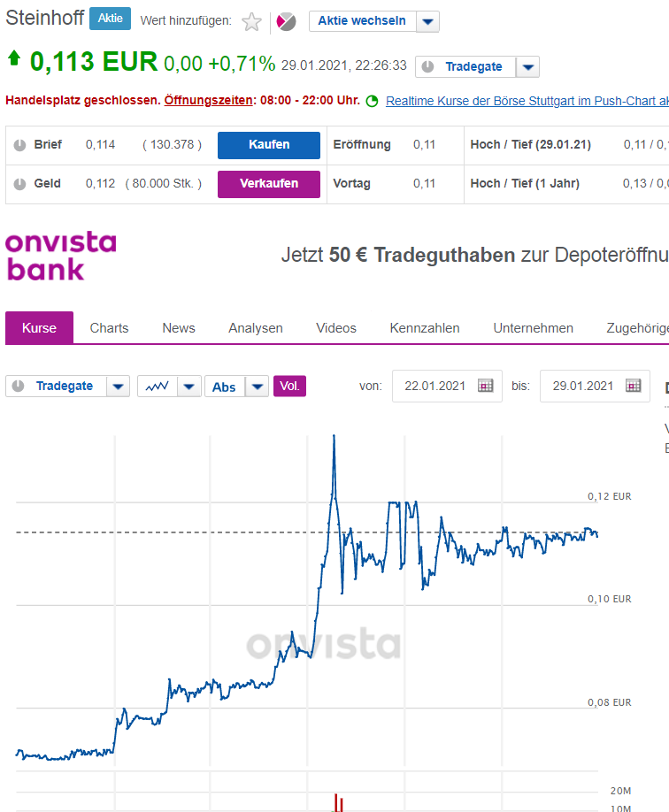The width and height of the screenshot is (669, 812).
Task: Click the red volume bar below chart
Action: click(338, 802)
